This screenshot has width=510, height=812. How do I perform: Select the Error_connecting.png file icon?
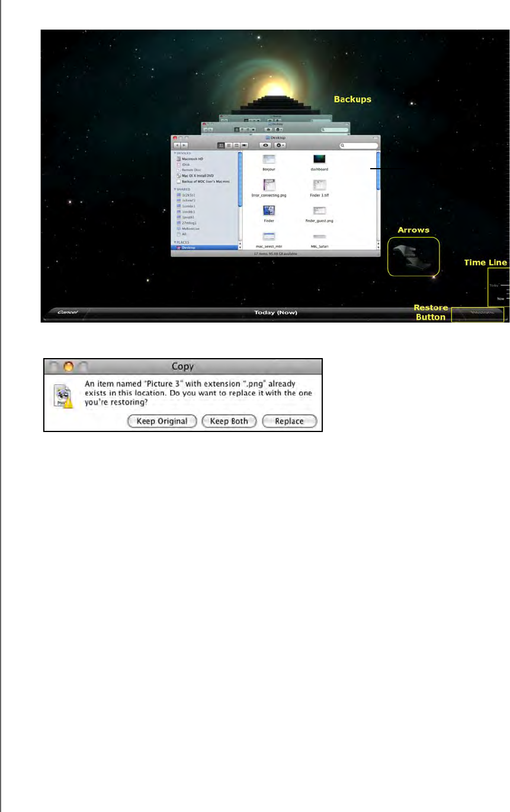click(269, 185)
